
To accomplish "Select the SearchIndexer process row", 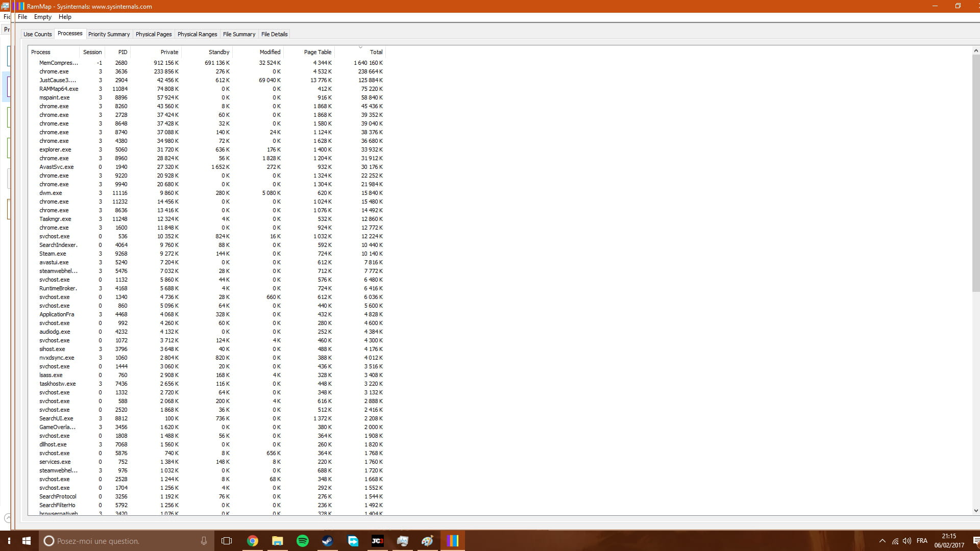I will pyautogui.click(x=207, y=245).
